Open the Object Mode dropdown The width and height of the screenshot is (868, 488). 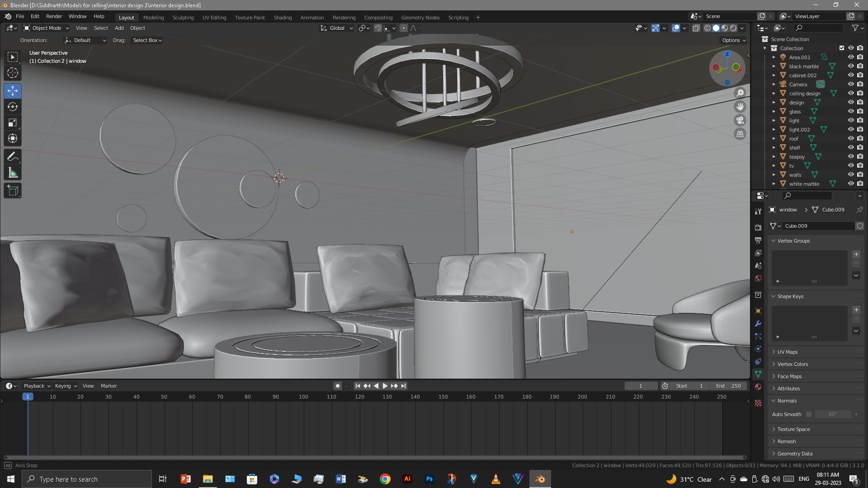[47, 28]
